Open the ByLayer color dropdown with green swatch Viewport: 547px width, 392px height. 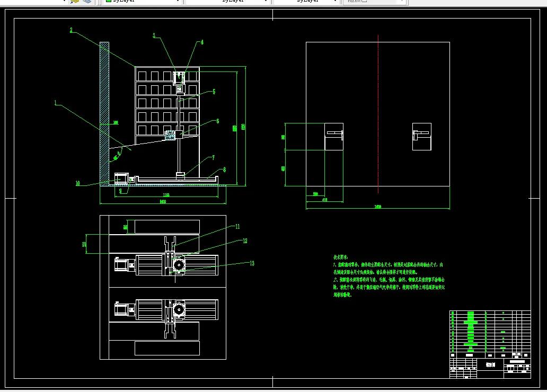(143, 2)
